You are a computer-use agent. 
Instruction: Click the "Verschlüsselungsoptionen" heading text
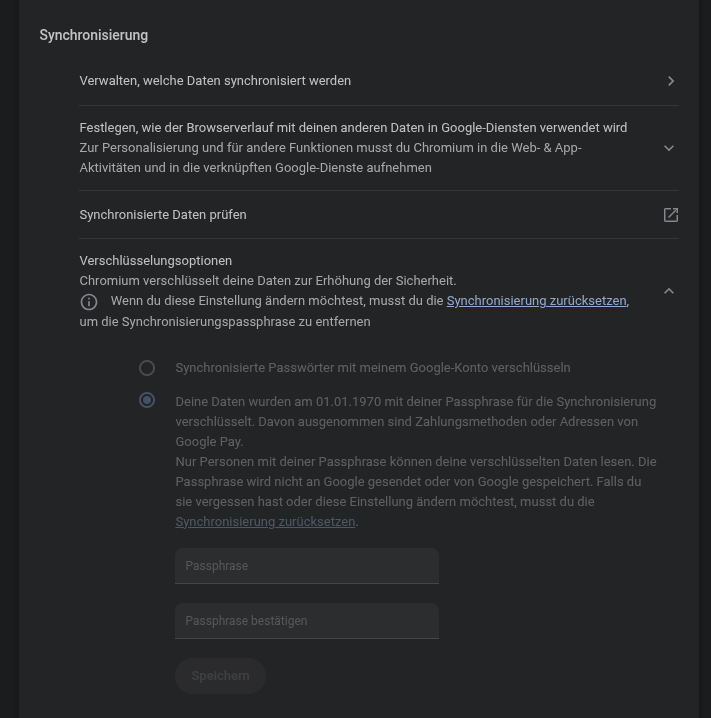coord(156,261)
